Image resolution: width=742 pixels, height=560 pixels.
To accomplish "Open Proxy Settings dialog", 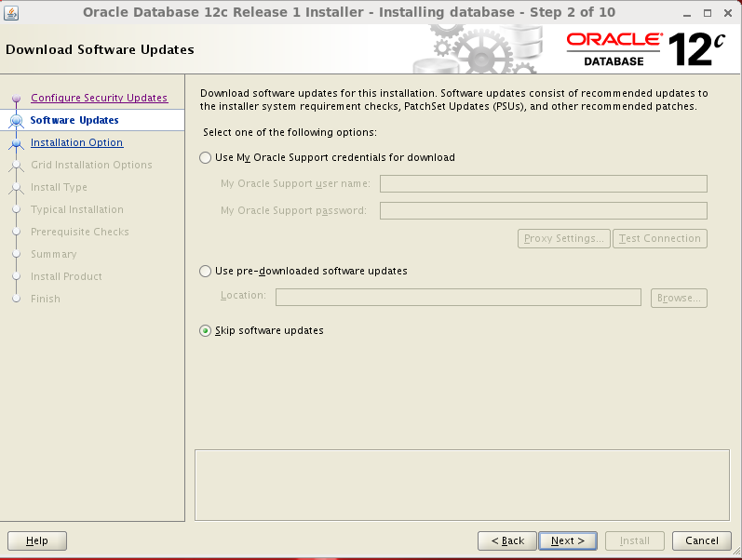I will tap(563, 238).
